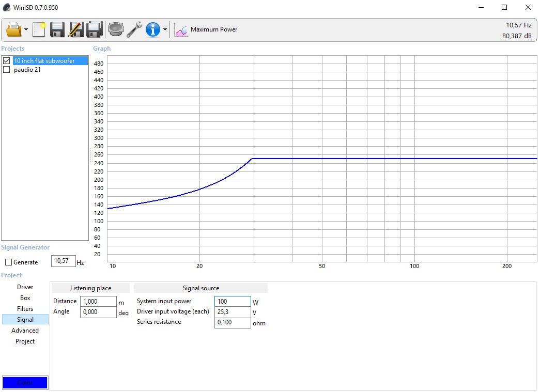Enable the paudio 21 project checkbox

7,70
